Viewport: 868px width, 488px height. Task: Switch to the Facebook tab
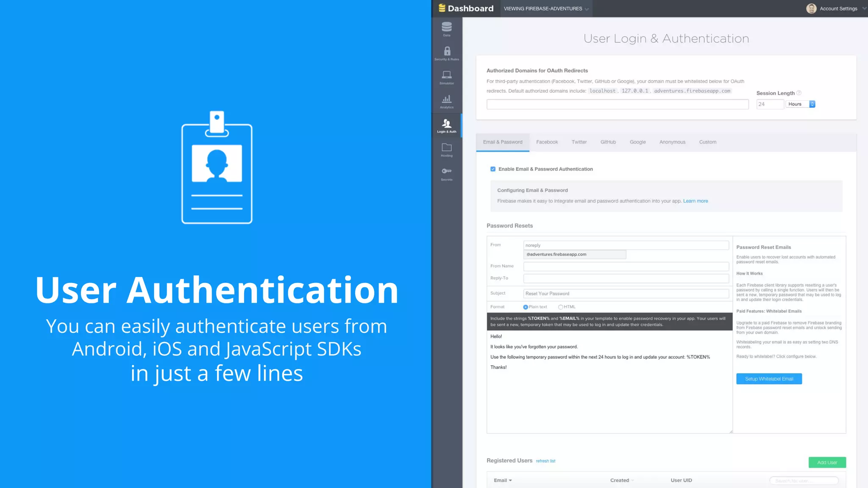[x=547, y=142]
